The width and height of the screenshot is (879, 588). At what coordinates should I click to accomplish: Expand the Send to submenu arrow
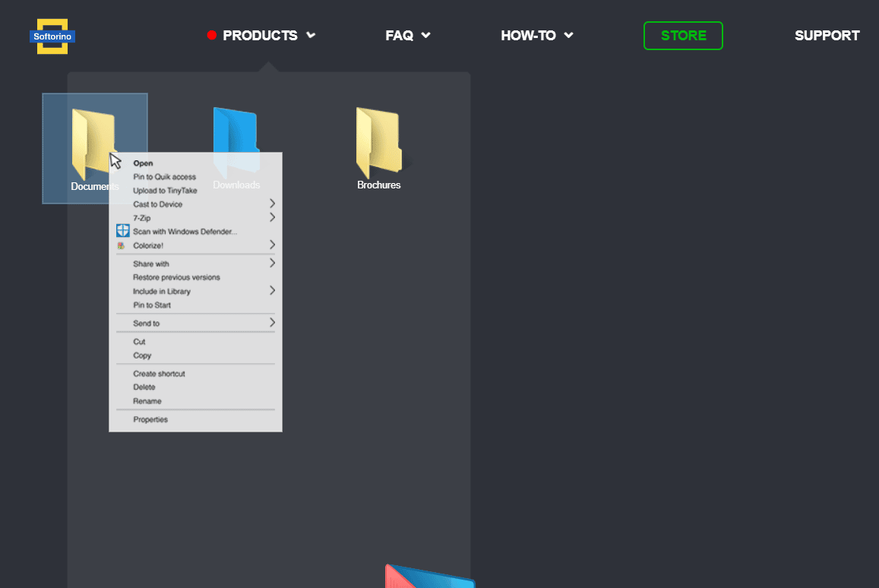point(273,322)
